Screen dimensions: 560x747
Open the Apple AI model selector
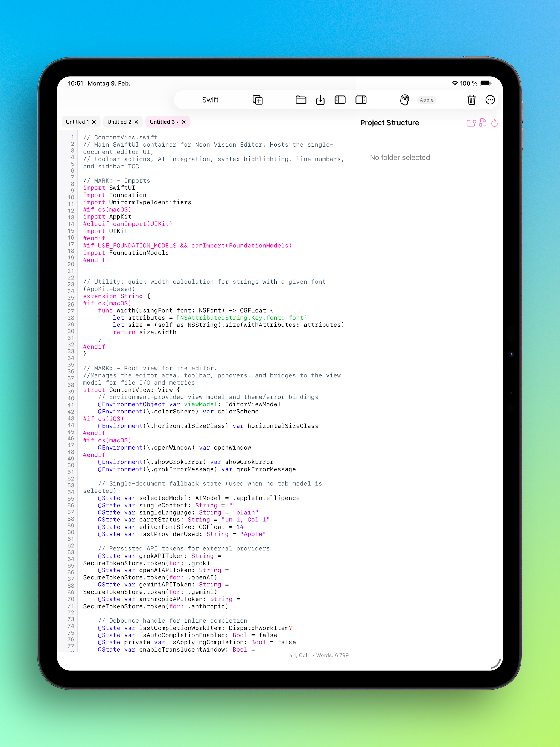427,100
